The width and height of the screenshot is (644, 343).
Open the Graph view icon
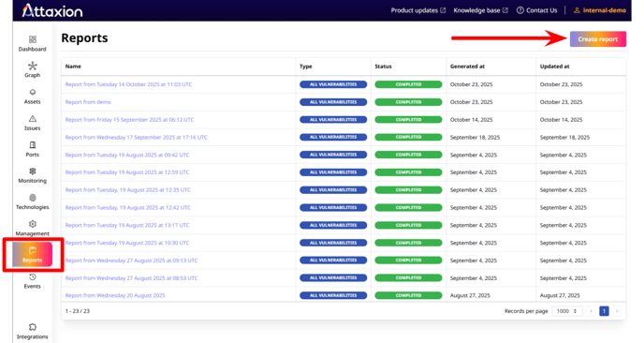pyautogui.click(x=33, y=66)
